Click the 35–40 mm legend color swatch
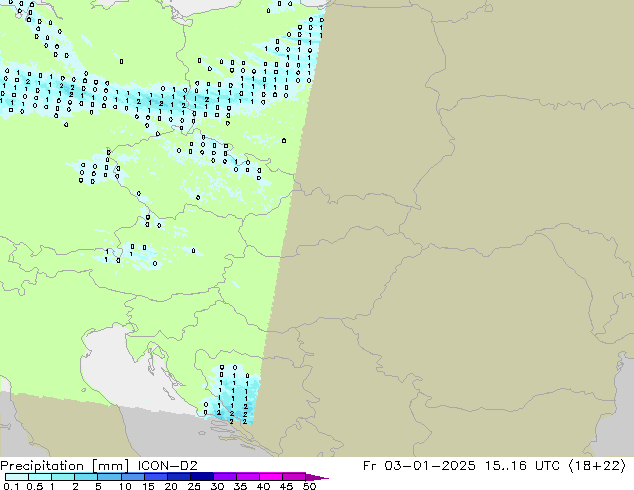Viewport: 634px width, 490px height. [x=248, y=477]
